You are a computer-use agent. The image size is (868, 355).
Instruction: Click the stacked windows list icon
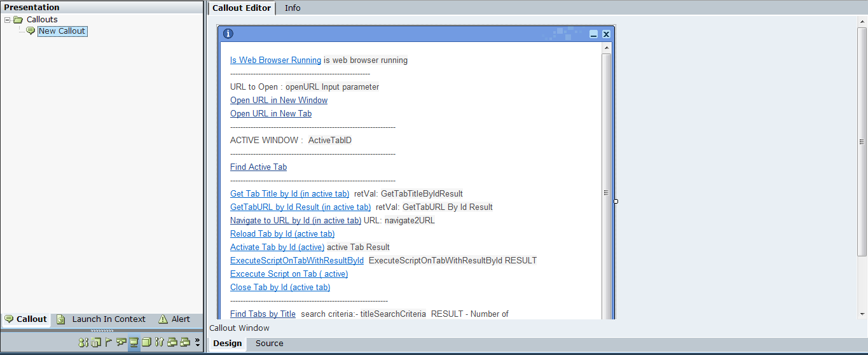[96, 342]
